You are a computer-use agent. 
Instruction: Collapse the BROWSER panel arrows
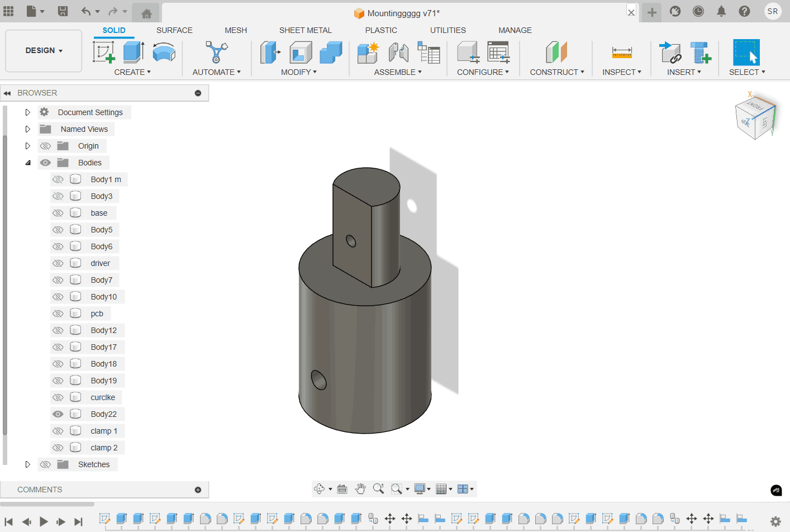coord(7,93)
